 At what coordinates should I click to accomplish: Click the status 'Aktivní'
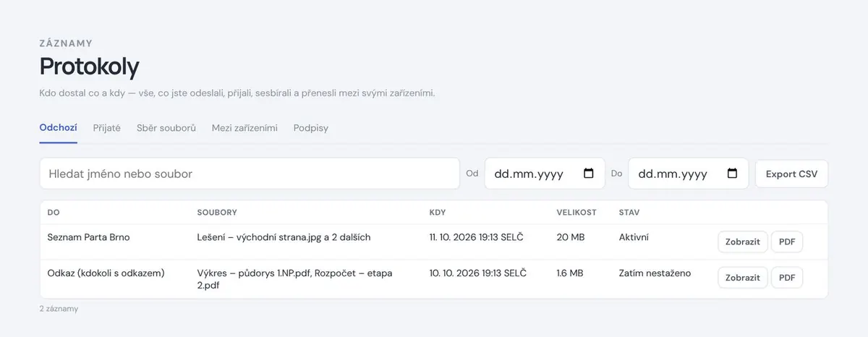(634, 237)
